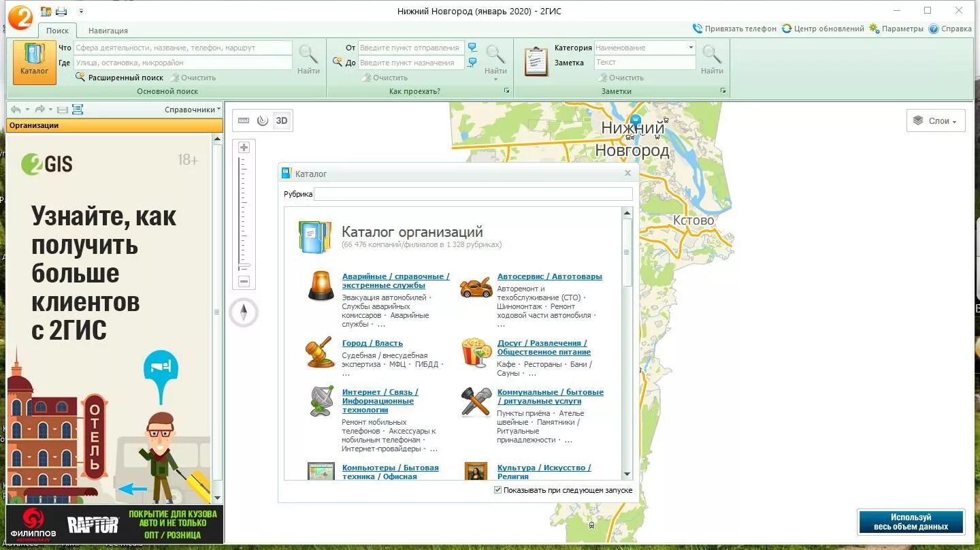Open the forward arrow history dropdown
The width and height of the screenshot is (980, 550).
[x=50, y=110]
